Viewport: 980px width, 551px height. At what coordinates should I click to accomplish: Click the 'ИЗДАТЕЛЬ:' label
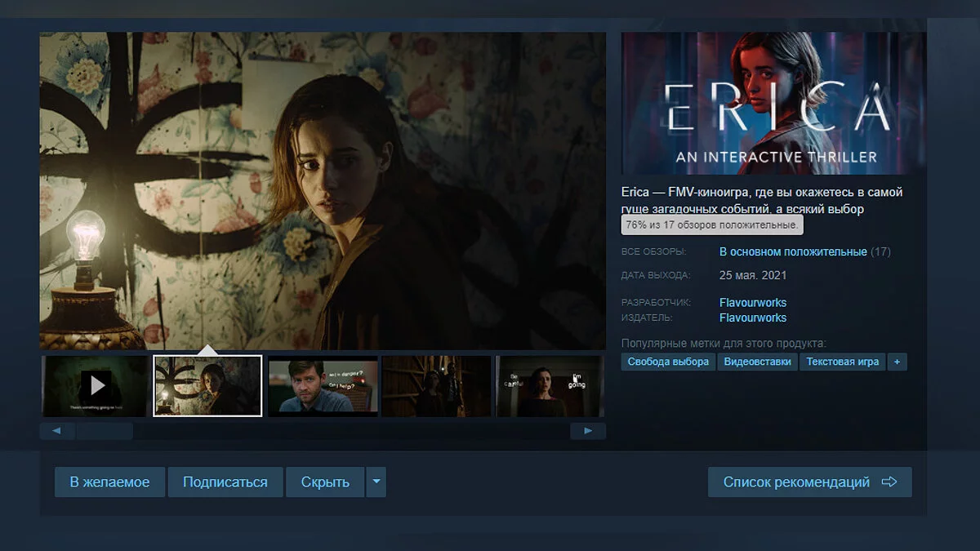pos(647,318)
